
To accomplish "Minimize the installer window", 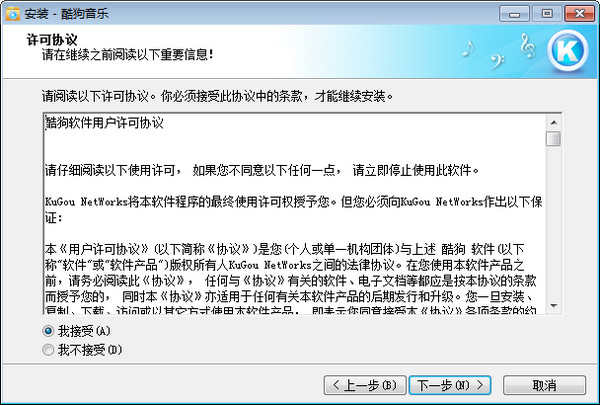I will pyautogui.click(x=514, y=14).
